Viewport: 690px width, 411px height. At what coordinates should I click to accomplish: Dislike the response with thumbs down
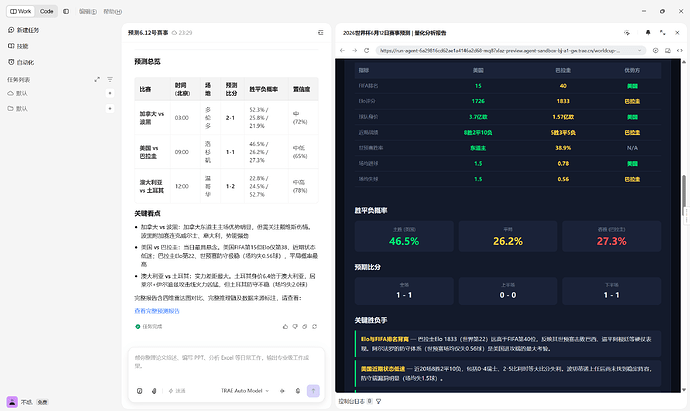tap(295, 327)
